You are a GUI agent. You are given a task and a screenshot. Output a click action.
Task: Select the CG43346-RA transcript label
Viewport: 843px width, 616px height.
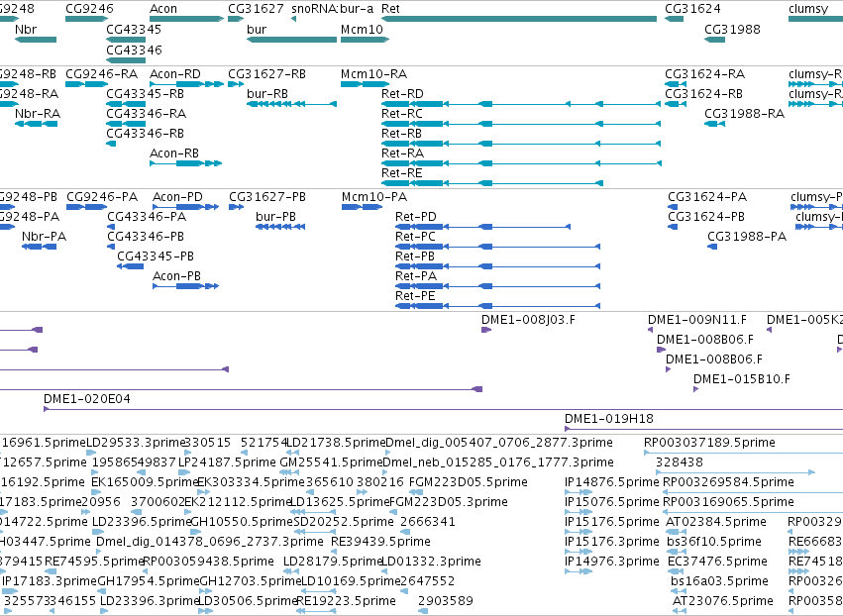(x=147, y=114)
